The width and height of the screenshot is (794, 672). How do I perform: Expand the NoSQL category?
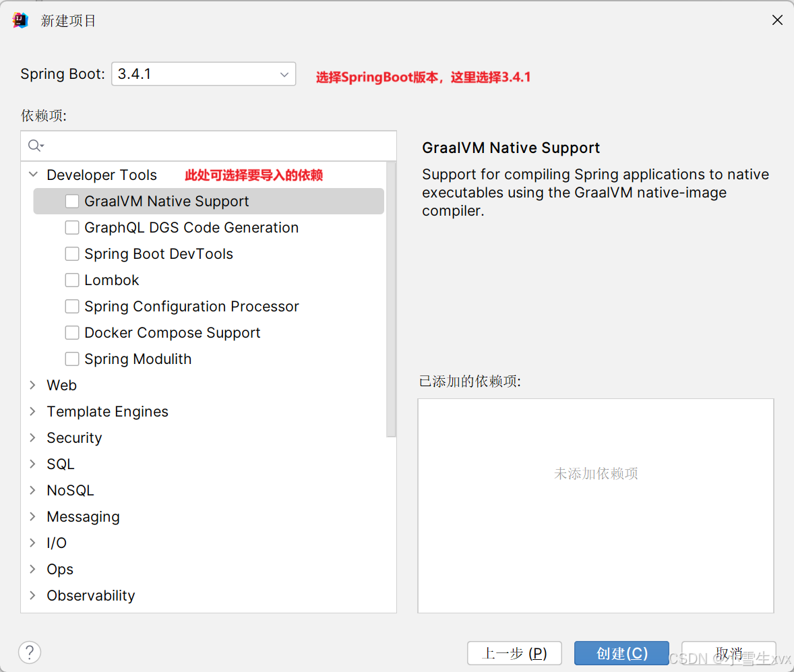pos(33,491)
